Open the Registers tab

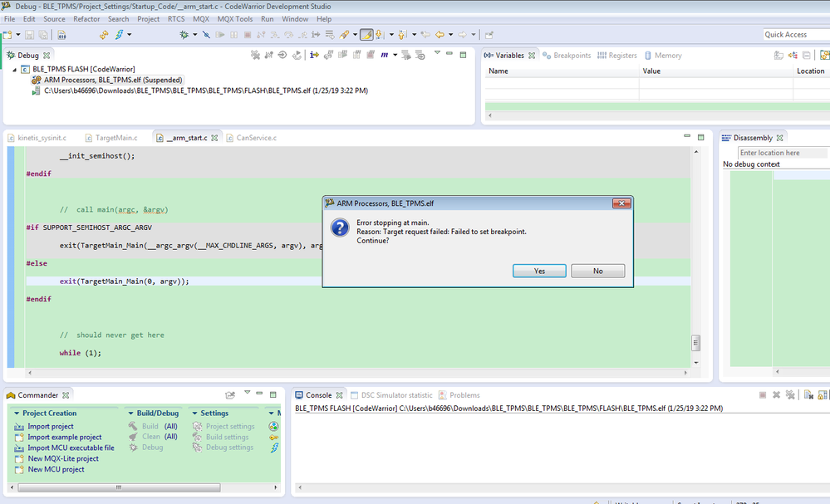click(617, 56)
